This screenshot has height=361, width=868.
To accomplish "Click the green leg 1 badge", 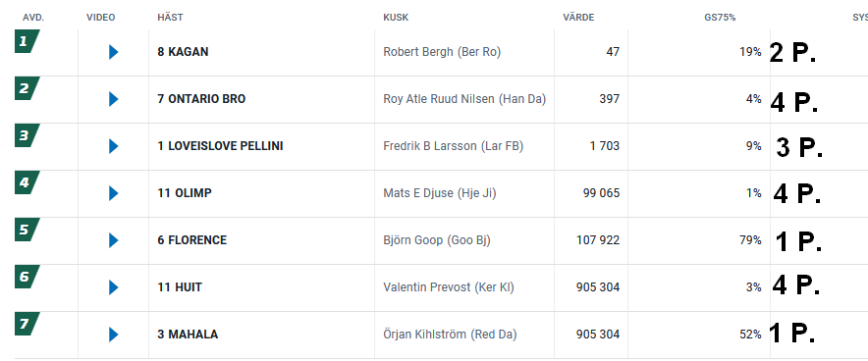I will click(27, 41).
